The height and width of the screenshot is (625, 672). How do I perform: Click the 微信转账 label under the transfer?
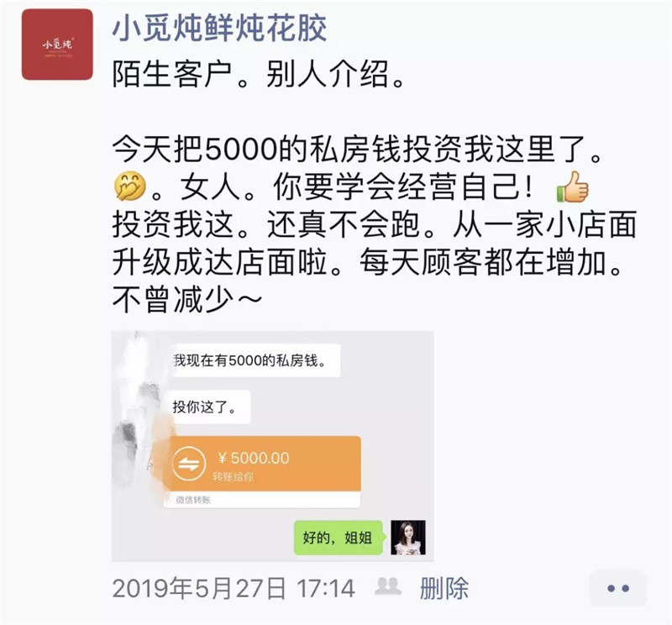coord(193,500)
